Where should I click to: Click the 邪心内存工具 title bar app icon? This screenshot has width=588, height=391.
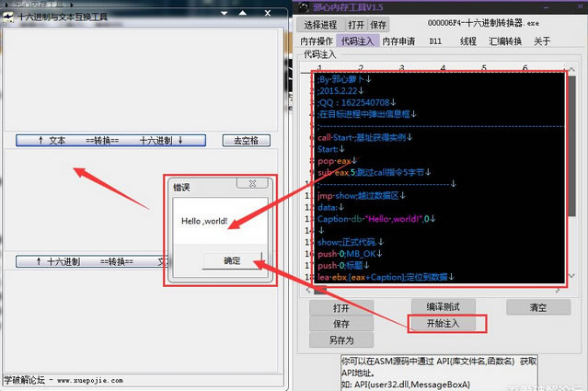(x=305, y=6)
